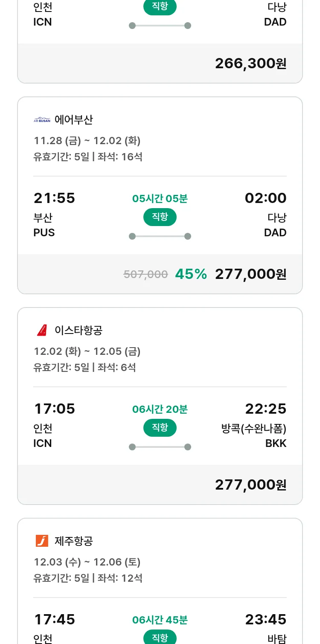320x644 pixels.
Task: Click the red Eastar Jet logo
Action: 42,330
